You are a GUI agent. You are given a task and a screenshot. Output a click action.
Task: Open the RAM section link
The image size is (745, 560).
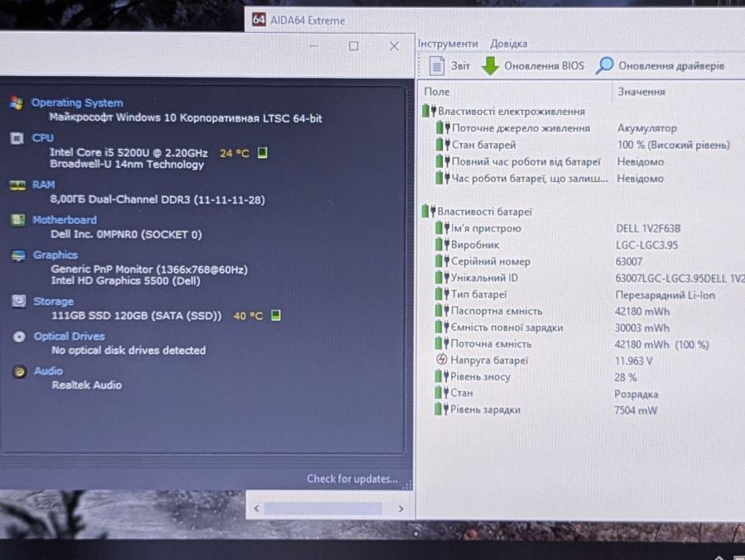(x=44, y=184)
